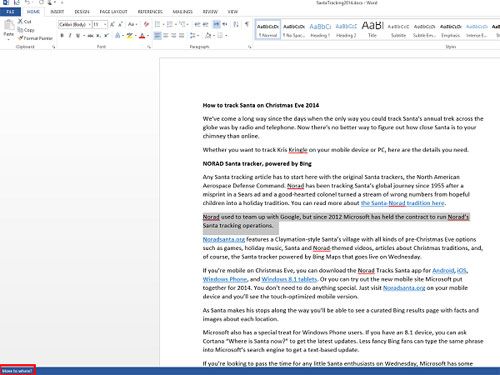Toggle subscript formatting

98,35
